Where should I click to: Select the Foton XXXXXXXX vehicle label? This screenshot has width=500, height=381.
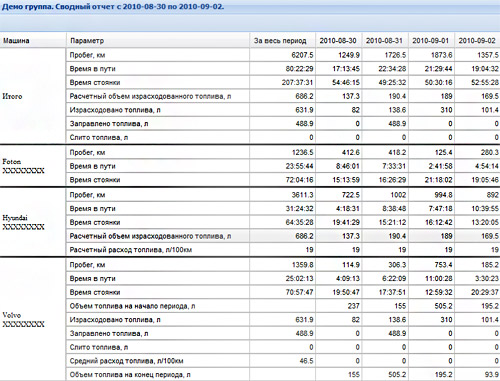pyautogui.click(x=23, y=166)
